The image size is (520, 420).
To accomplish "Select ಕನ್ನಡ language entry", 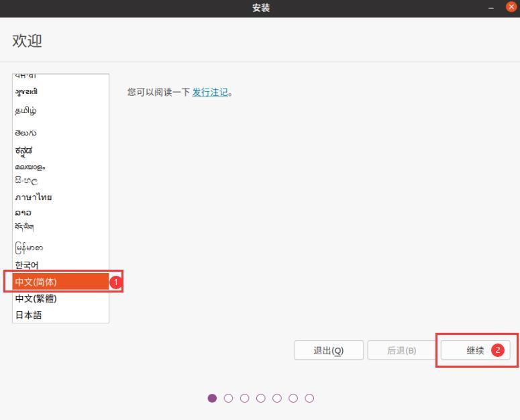I will click(x=60, y=151).
